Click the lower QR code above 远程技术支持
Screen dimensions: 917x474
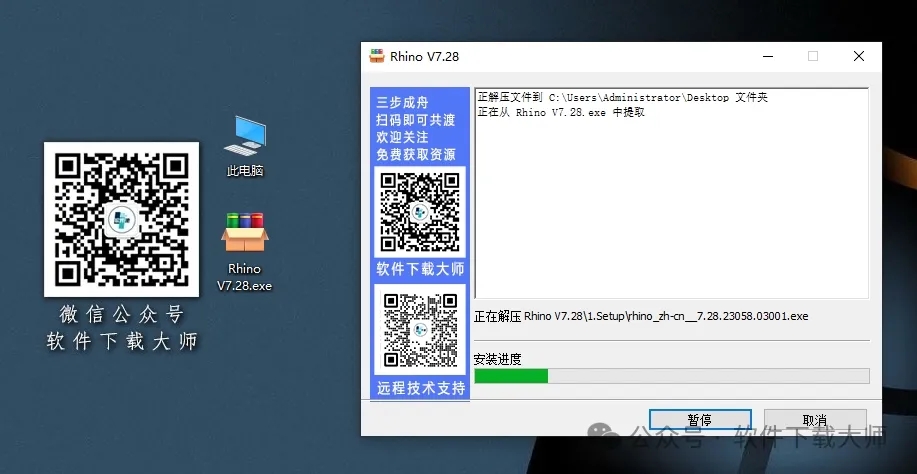pyautogui.click(x=420, y=329)
